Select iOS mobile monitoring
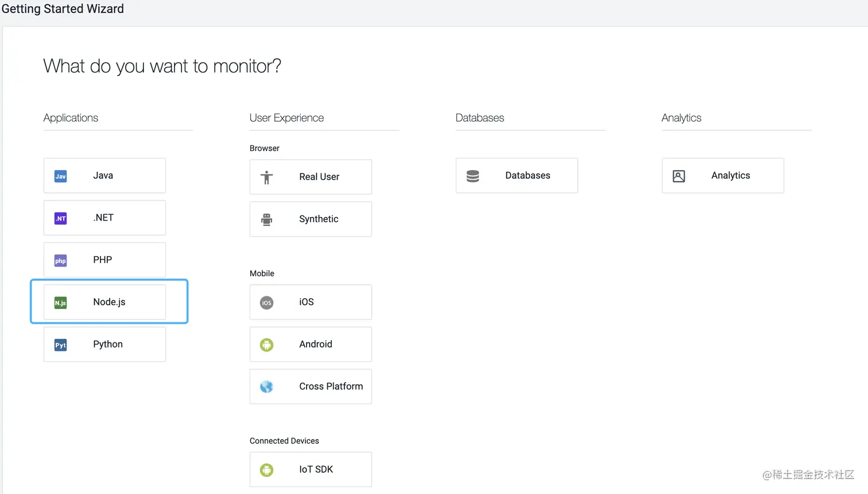The image size is (868, 494). tap(311, 302)
